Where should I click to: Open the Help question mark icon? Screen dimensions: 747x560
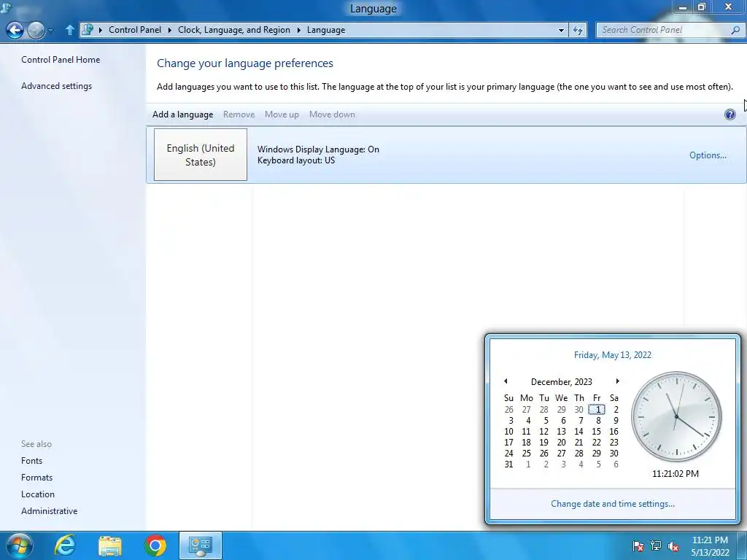729,114
